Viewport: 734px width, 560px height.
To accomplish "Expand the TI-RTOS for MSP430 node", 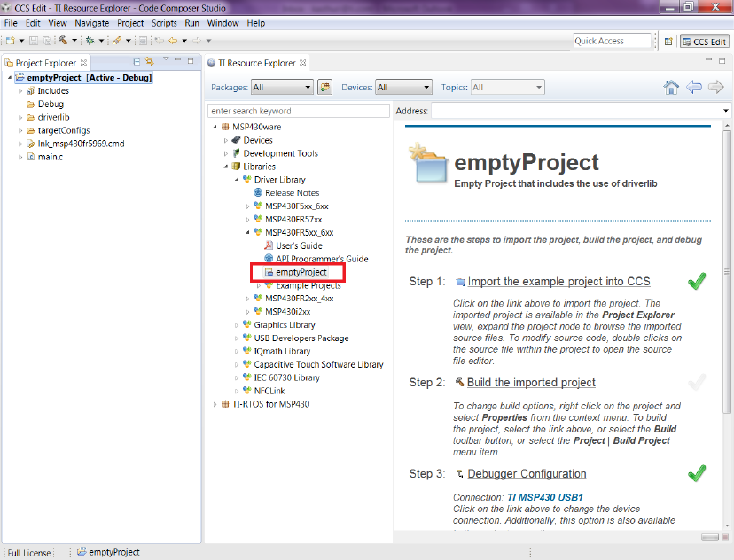I will click(x=215, y=404).
